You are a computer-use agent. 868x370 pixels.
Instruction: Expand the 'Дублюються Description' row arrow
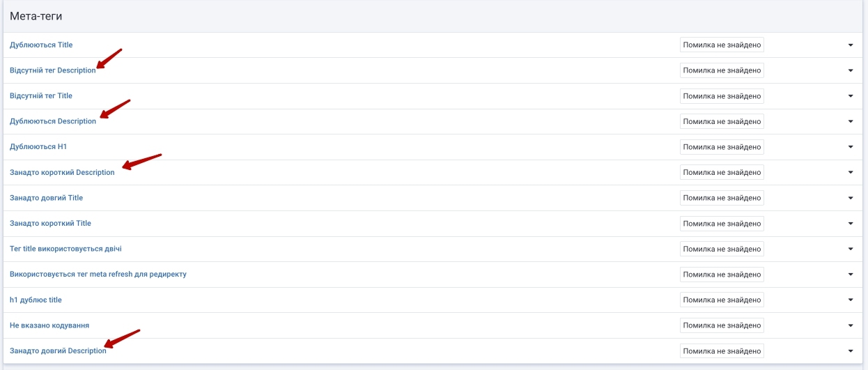[x=851, y=122]
